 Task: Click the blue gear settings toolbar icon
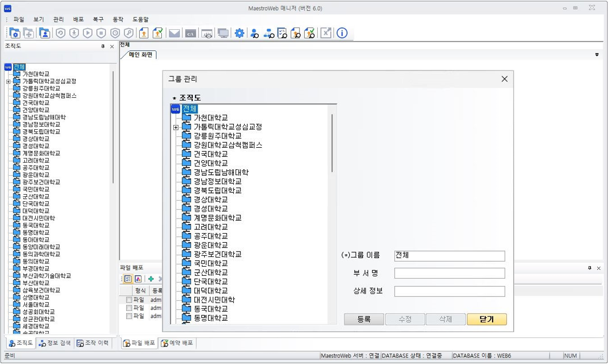coord(239,33)
